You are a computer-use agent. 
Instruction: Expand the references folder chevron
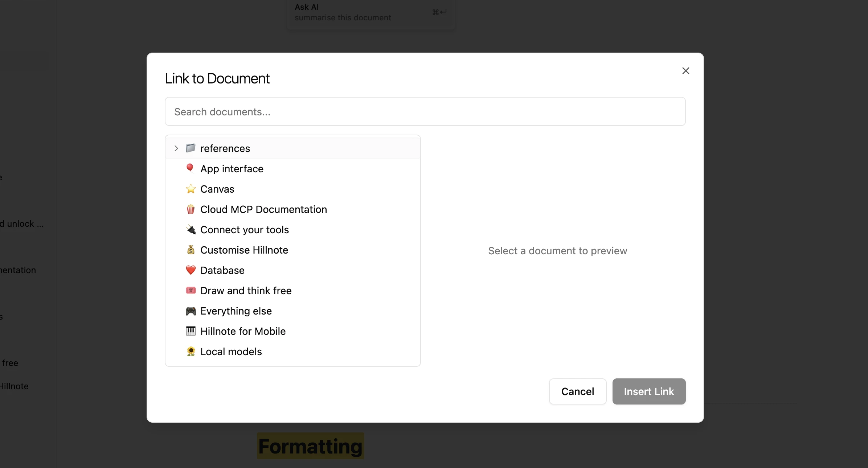176,148
